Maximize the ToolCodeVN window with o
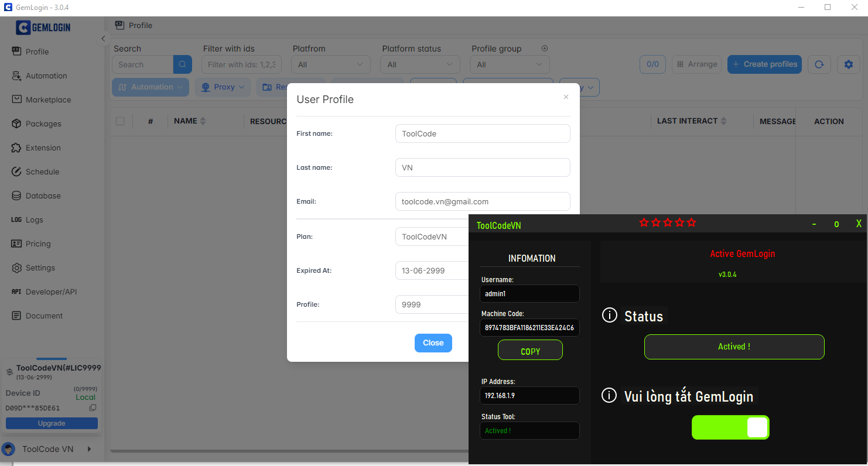This screenshot has width=868, height=466. click(836, 224)
